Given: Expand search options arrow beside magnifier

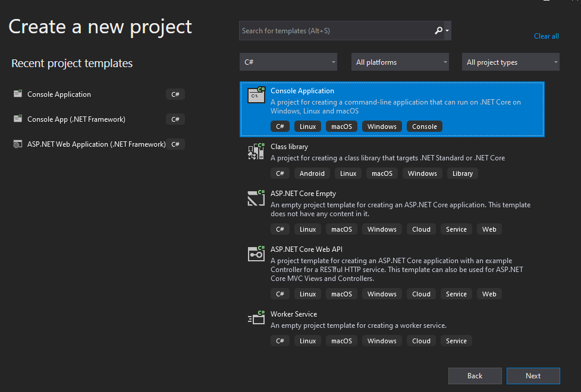Looking at the screenshot, I should pos(447,31).
